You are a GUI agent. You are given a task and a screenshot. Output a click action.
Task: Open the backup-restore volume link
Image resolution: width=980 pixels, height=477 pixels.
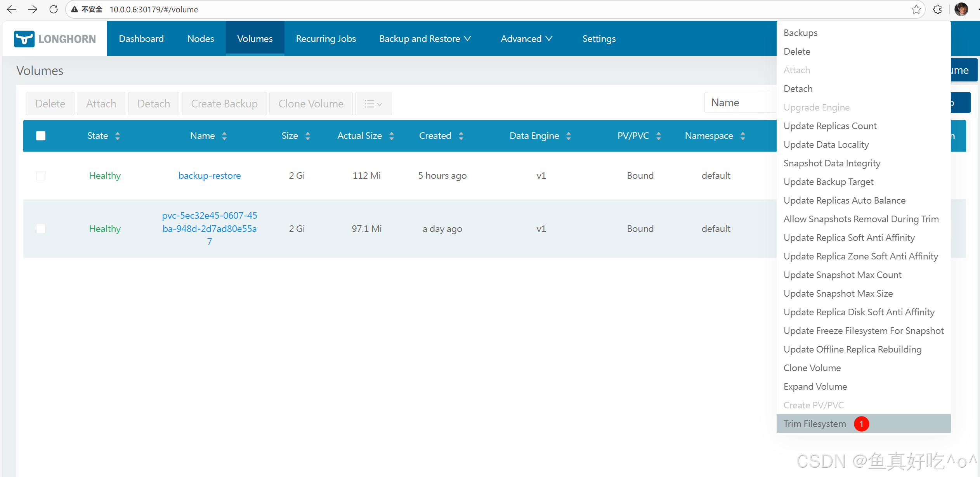[209, 176]
